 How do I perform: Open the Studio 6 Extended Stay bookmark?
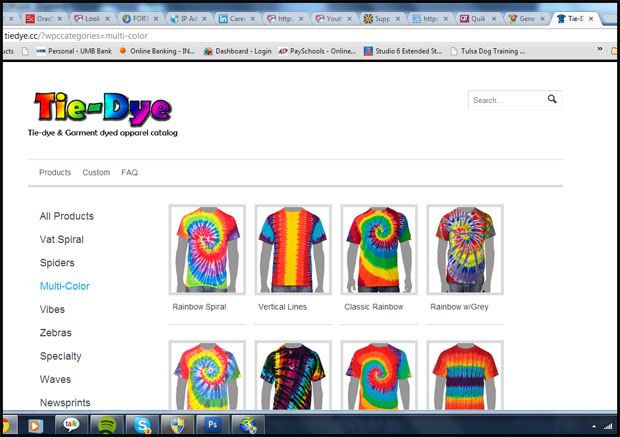pyautogui.click(x=403, y=51)
